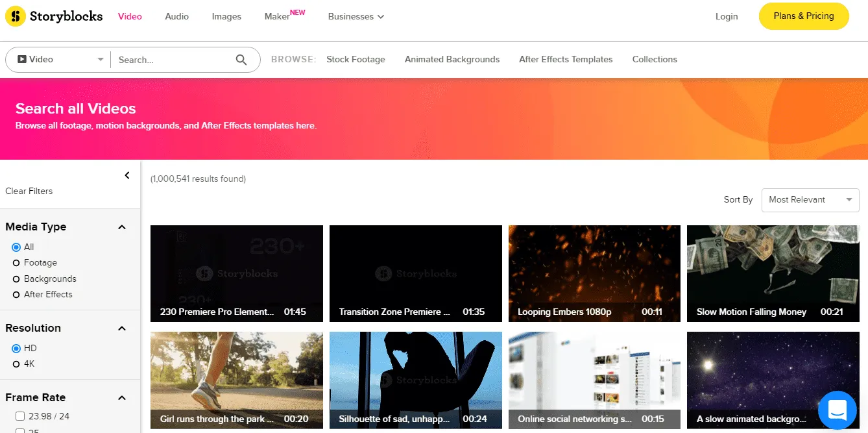Click the Login link

click(x=727, y=17)
